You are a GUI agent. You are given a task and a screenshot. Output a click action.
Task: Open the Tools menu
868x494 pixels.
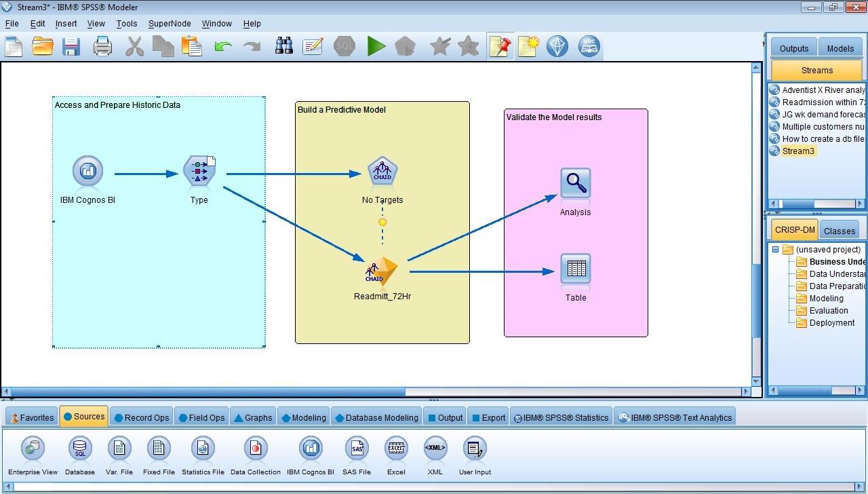pos(126,24)
